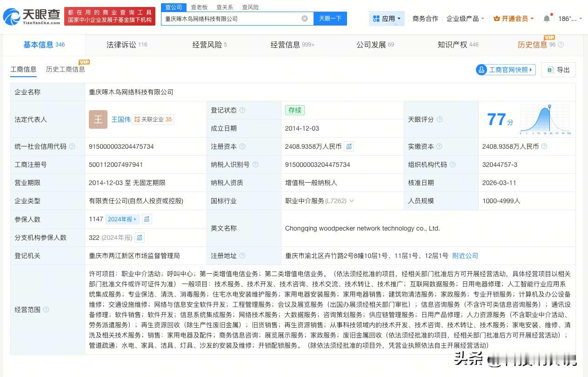
Task: Select the founding date 2014-12-03
Action: pos(302,128)
